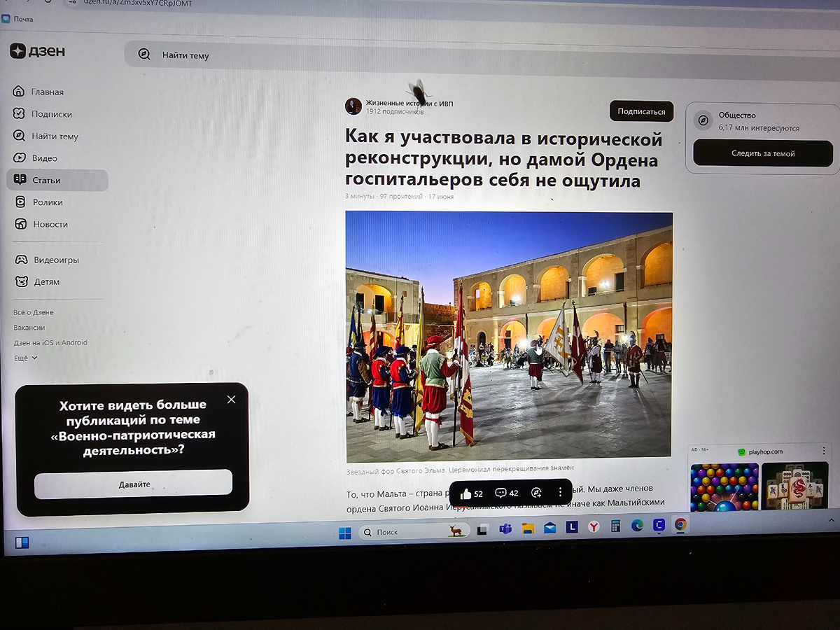Open the L app on taskbar
840x630 pixels.
(572, 527)
